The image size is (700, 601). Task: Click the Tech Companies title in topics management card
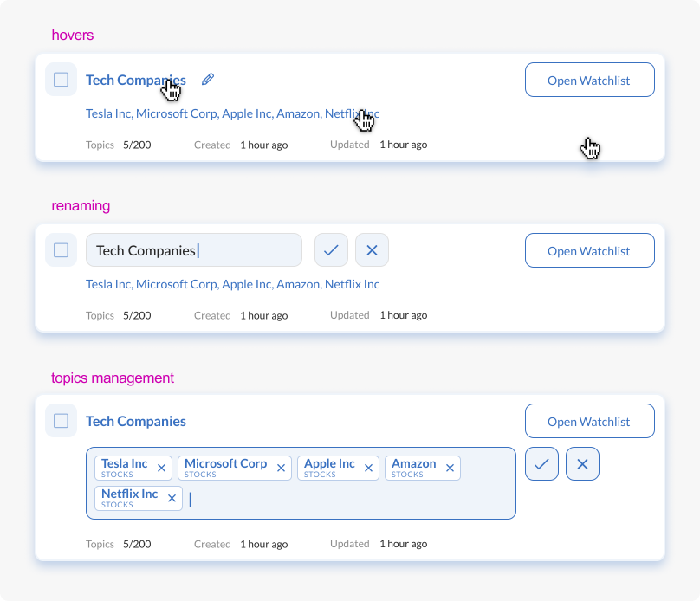click(136, 421)
